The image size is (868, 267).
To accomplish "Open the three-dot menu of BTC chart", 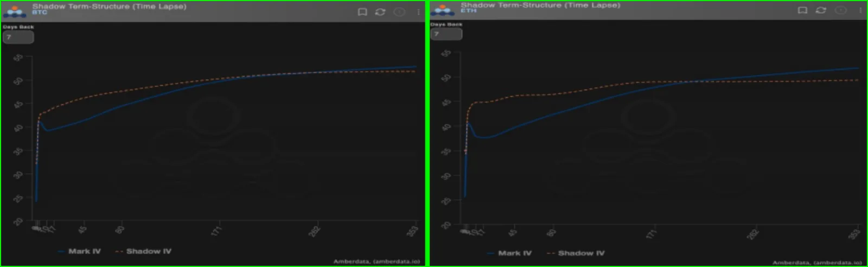I will (418, 12).
